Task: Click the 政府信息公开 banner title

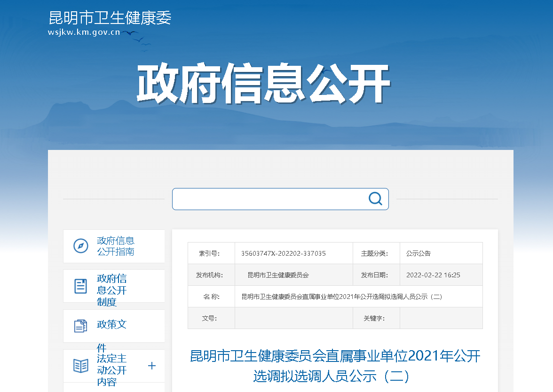Action: pyautogui.click(x=263, y=84)
